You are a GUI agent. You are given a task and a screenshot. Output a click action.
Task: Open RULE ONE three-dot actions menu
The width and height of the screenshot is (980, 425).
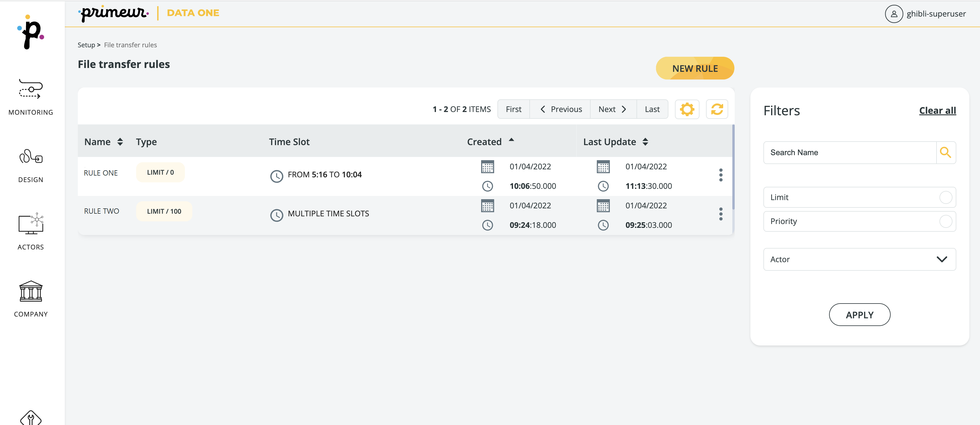[721, 175]
